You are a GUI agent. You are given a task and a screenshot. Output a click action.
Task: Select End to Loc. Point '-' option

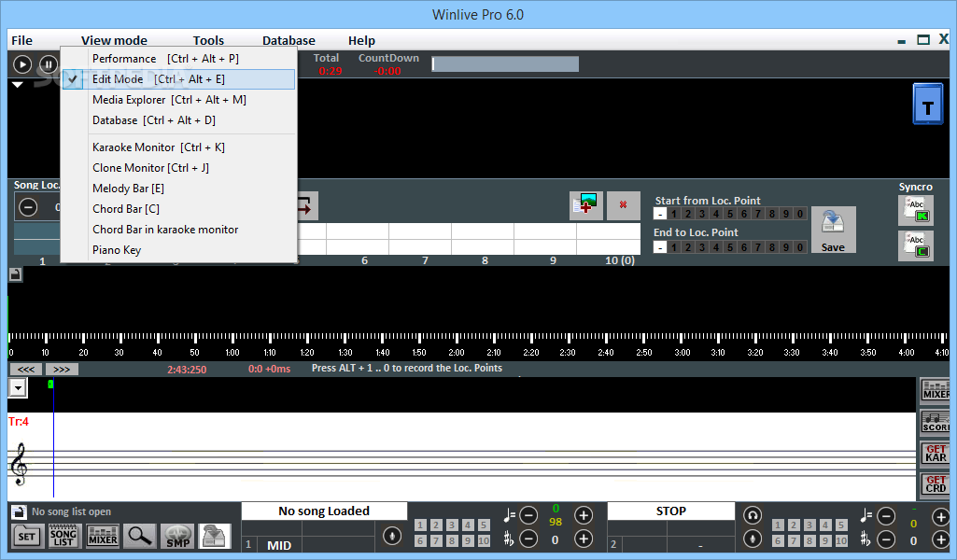[x=660, y=247]
